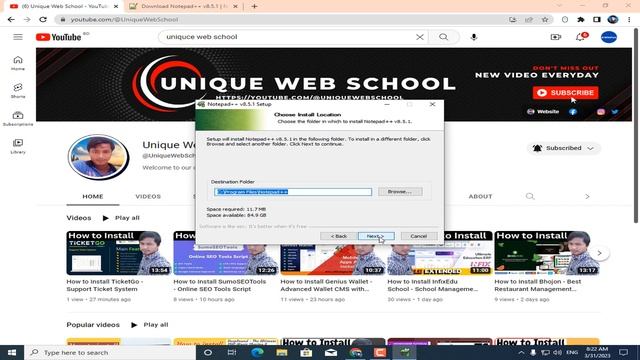Reload the page in Chrome
640x360 pixels.
point(43,20)
